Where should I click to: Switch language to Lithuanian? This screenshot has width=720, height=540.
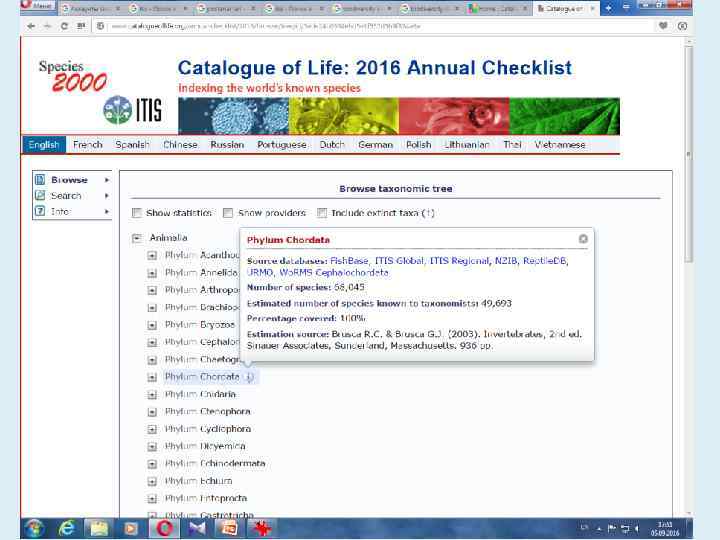pyautogui.click(x=467, y=145)
